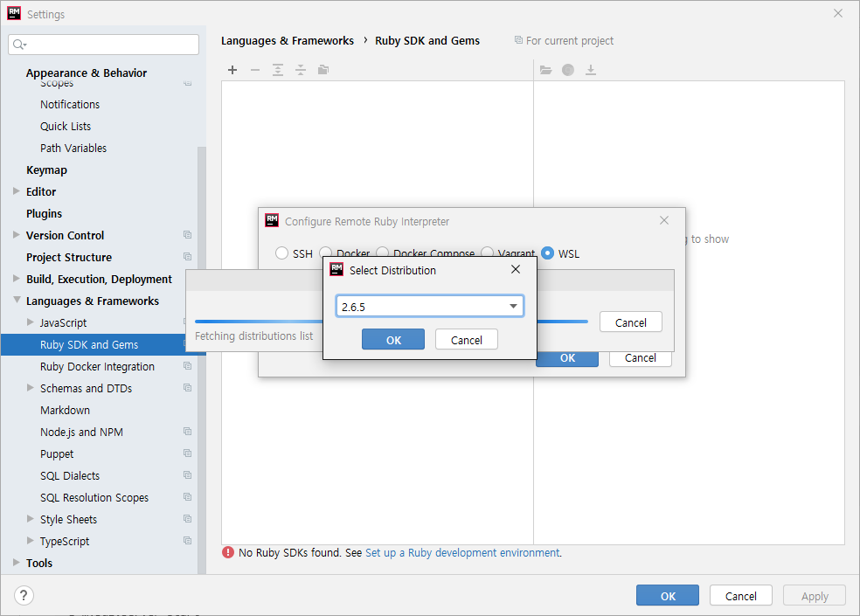The height and width of the screenshot is (616, 860).
Task: Click project-level icon beside SQL Dialects
Action: tap(188, 475)
